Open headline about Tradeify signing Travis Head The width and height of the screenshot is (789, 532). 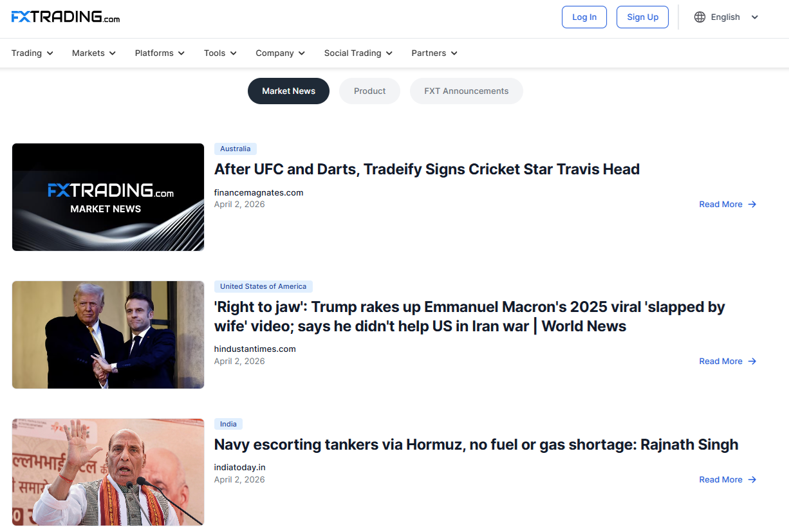(427, 169)
